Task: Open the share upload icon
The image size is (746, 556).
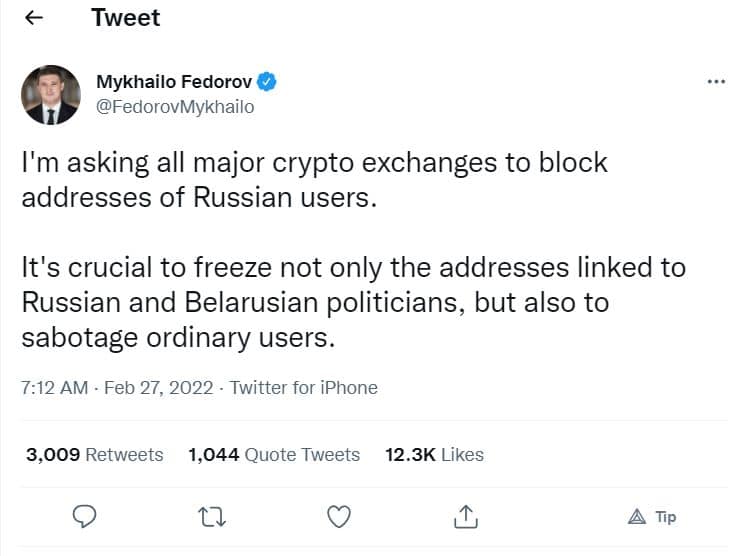Action: pyautogui.click(x=465, y=516)
